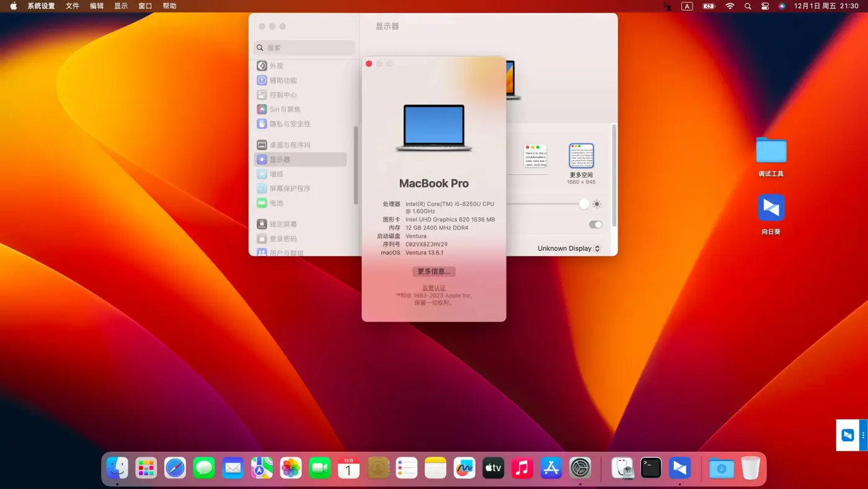Open 控制中心 settings in the sidebar

[x=283, y=94]
